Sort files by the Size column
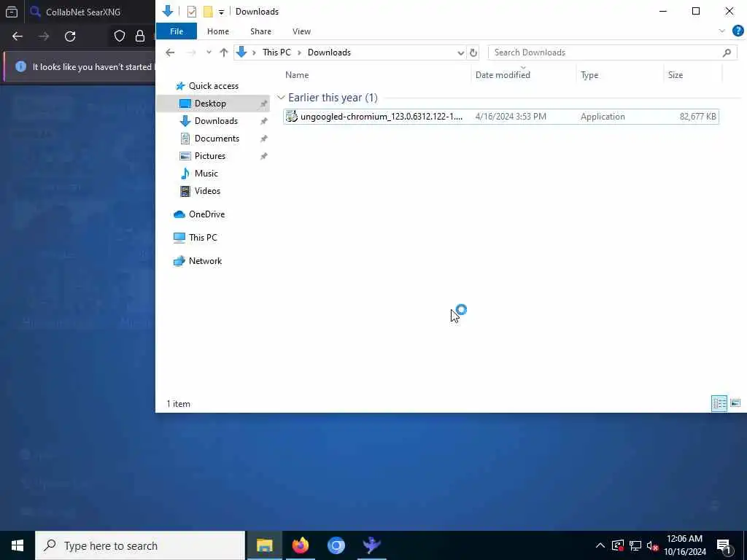This screenshot has width=747, height=560. [x=675, y=75]
